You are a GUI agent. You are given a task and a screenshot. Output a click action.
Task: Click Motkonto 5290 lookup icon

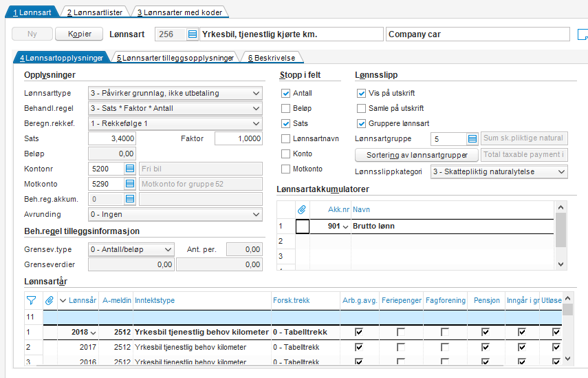(131, 184)
